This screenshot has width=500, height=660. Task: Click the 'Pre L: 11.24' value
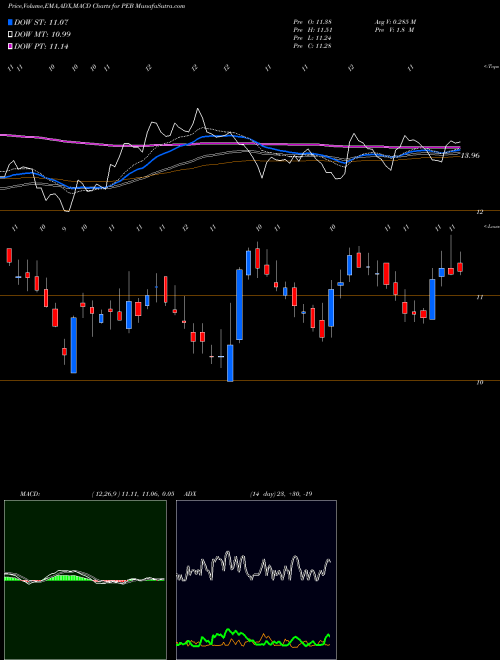(x=313, y=38)
